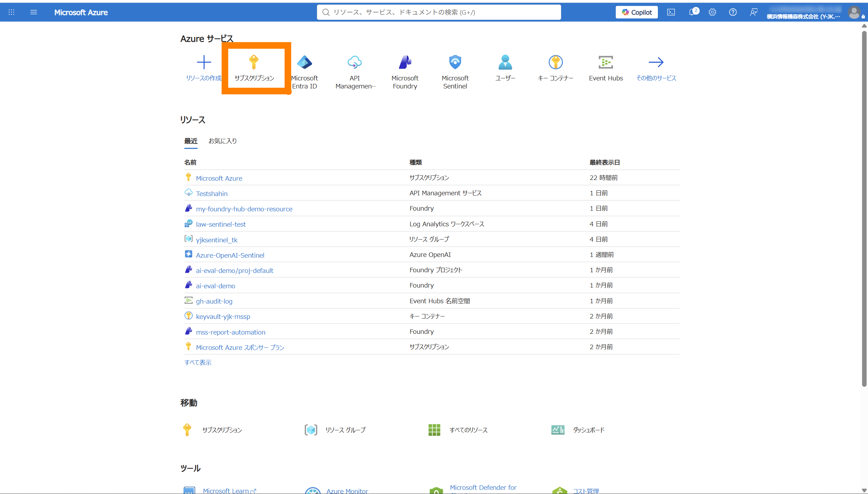Click the scrollbar down arrow
Screen dimensions: 868x494
click(864, 490)
